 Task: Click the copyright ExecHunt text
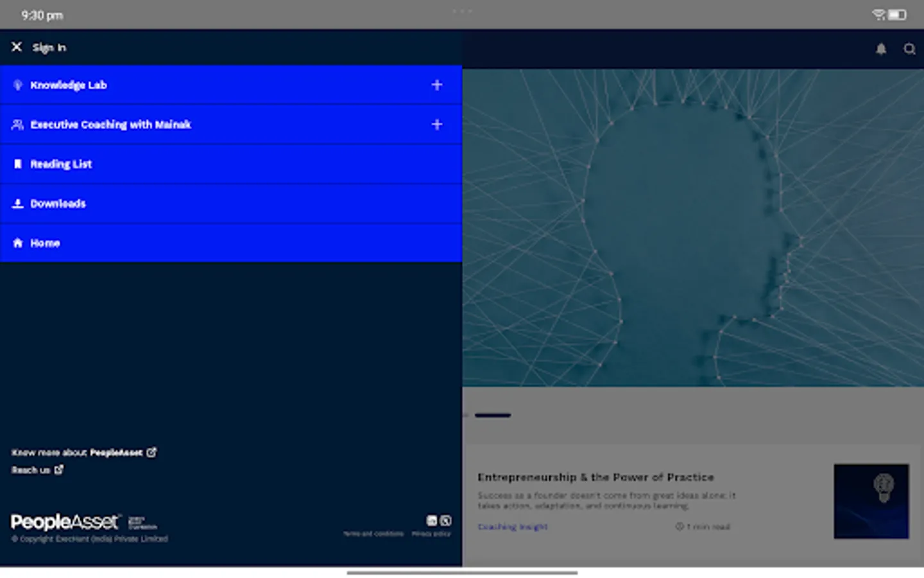pyautogui.click(x=90, y=539)
